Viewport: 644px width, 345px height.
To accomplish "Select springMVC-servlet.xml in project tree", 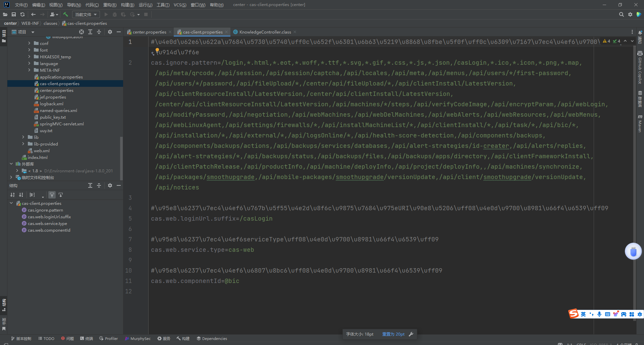I will (62, 124).
